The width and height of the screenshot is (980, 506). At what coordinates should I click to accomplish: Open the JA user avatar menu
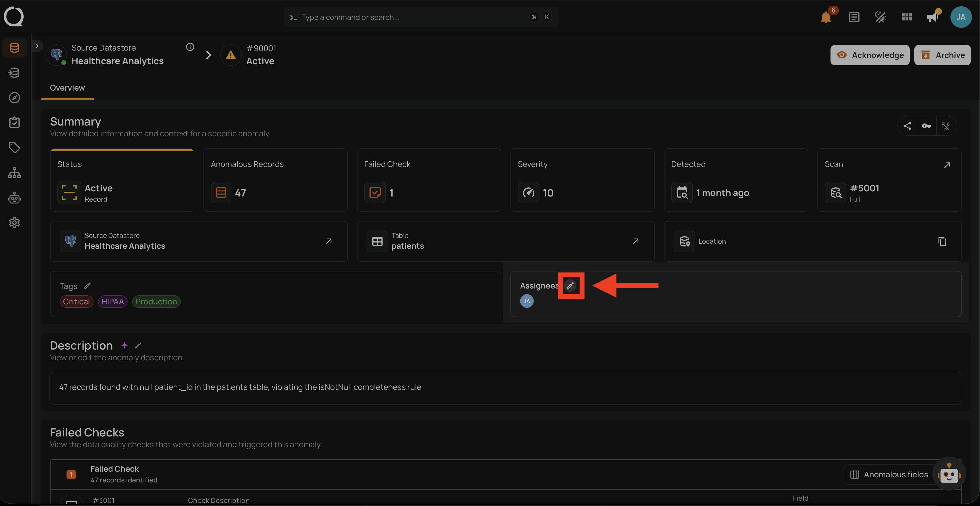pos(961,17)
